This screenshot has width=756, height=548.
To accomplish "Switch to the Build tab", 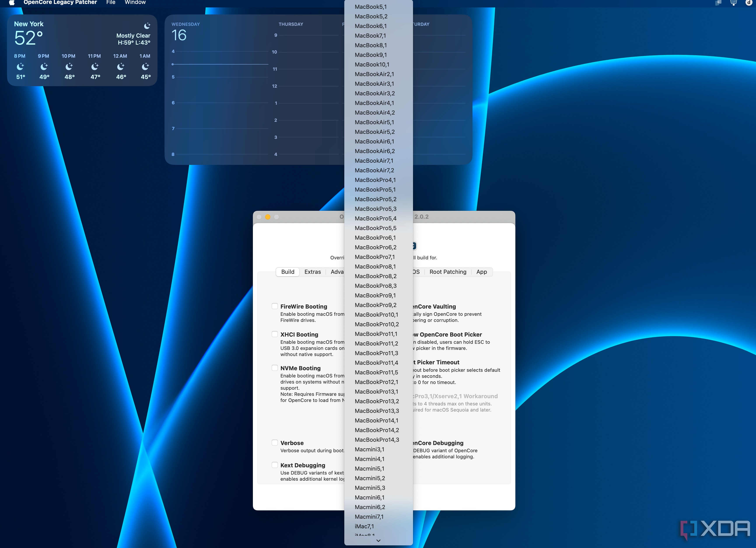I will 288,272.
